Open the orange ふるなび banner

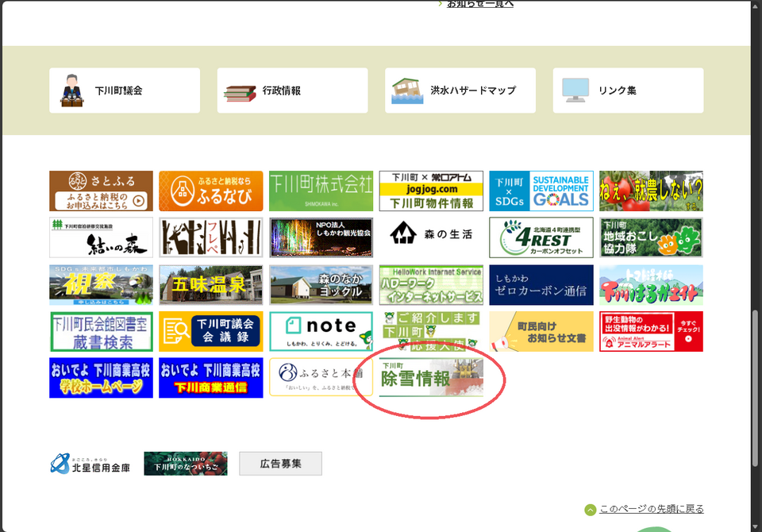point(210,191)
